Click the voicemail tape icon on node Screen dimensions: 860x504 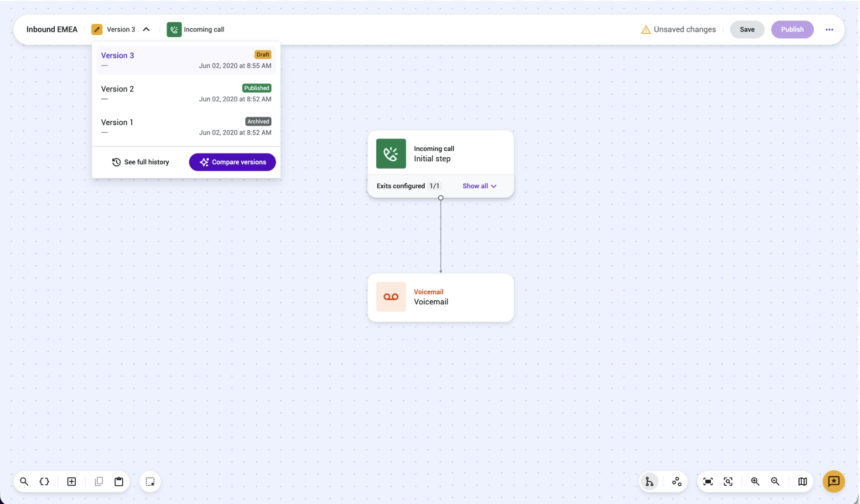[391, 297]
